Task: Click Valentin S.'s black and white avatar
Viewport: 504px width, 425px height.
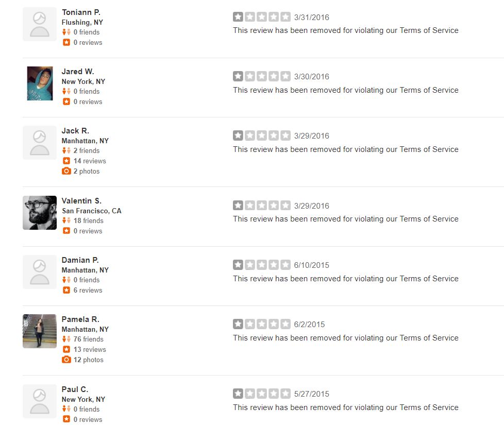Action: pyautogui.click(x=40, y=213)
